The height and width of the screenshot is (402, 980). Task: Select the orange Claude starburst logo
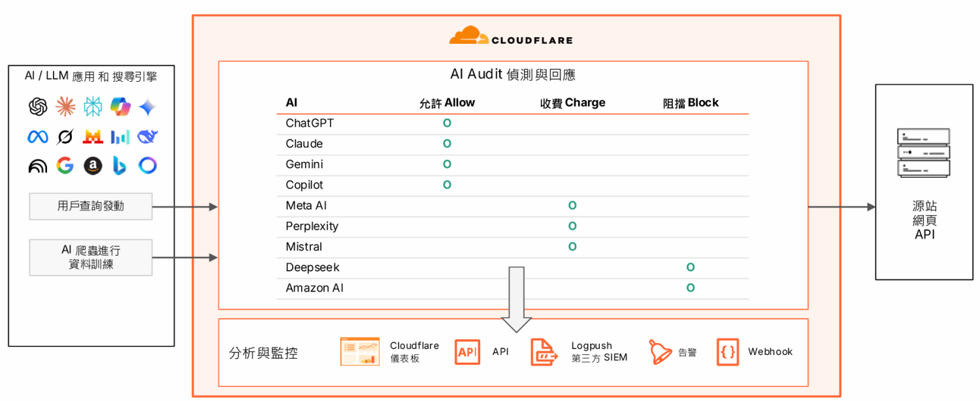(x=65, y=107)
